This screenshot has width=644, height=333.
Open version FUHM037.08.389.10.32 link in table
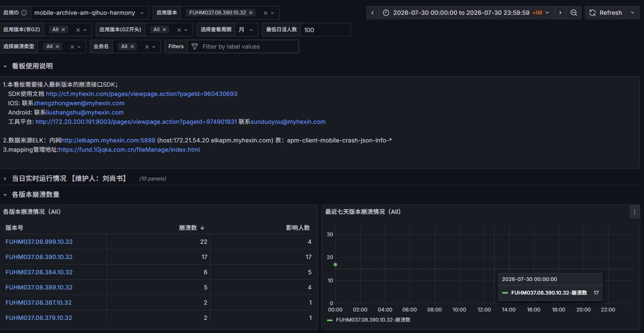click(39, 287)
